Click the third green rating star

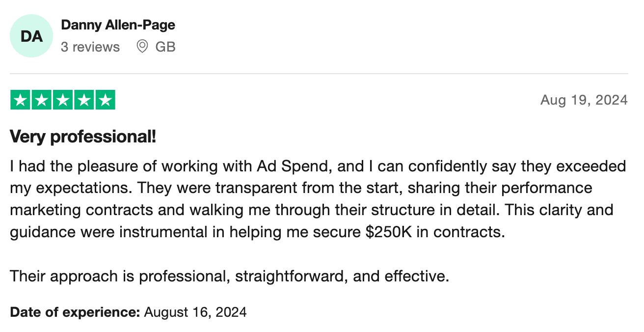click(x=62, y=100)
